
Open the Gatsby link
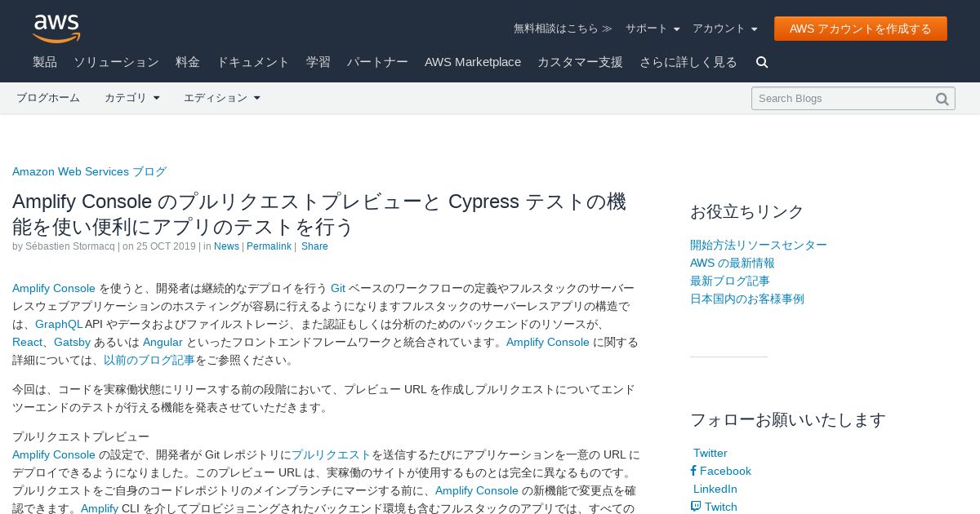[72, 342]
